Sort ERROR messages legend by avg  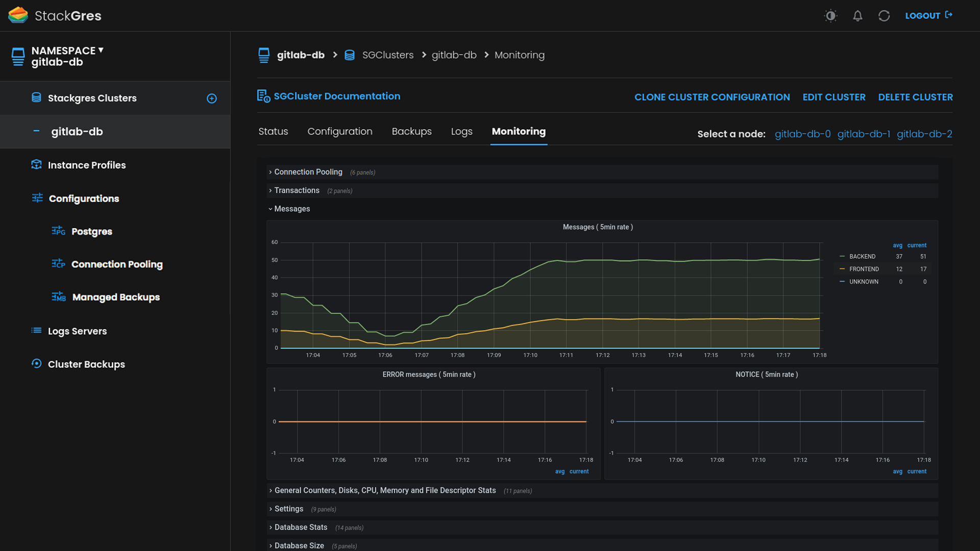(x=560, y=472)
